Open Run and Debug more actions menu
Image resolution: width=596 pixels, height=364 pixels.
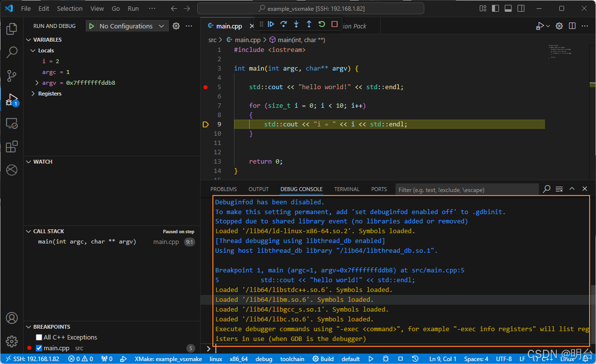[x=189, y=26]
